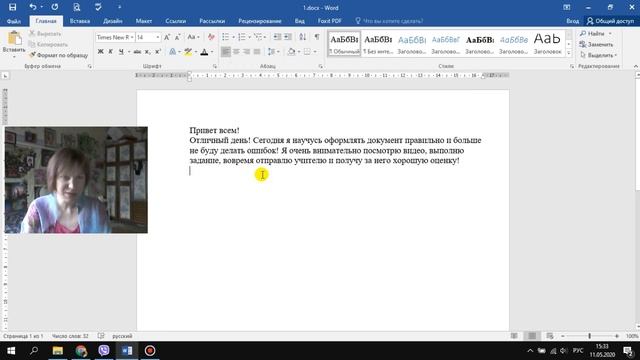Toggle italic (К) formatting

(x=111, y=52)
